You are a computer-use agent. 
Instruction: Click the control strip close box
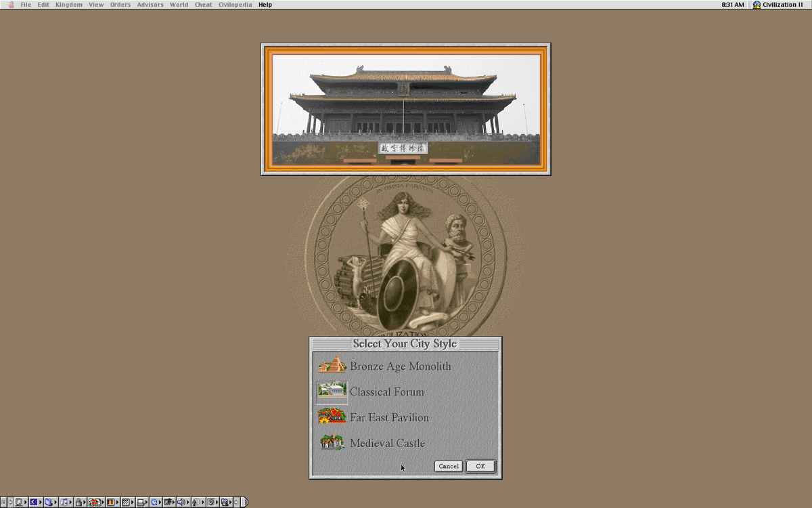click(x=3, y=502)
